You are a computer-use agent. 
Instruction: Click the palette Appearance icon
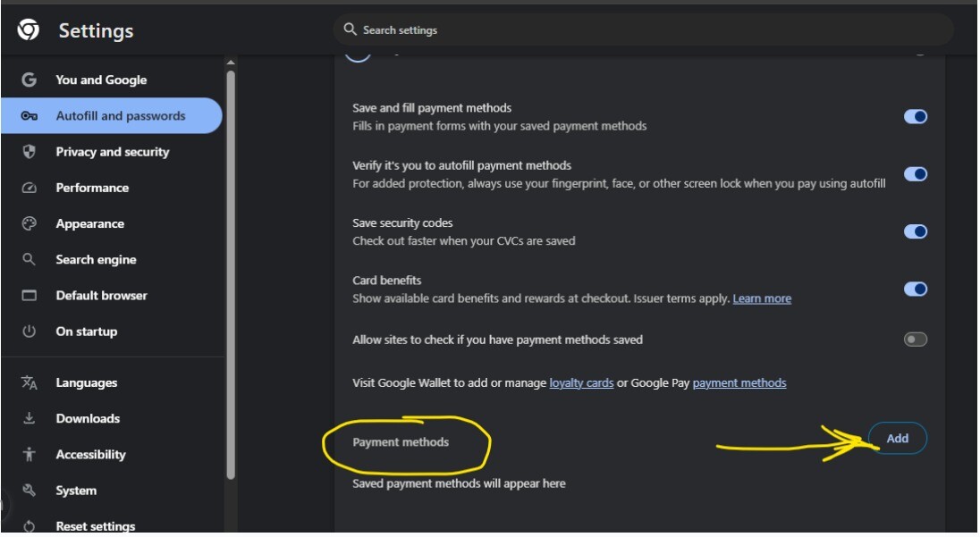[29, 223]
